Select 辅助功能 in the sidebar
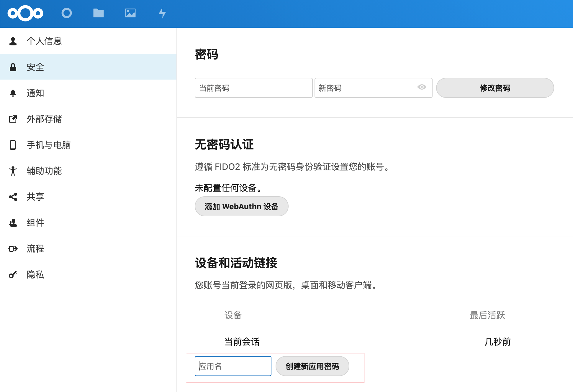The image size is (573, 392). tap(44, 171)
